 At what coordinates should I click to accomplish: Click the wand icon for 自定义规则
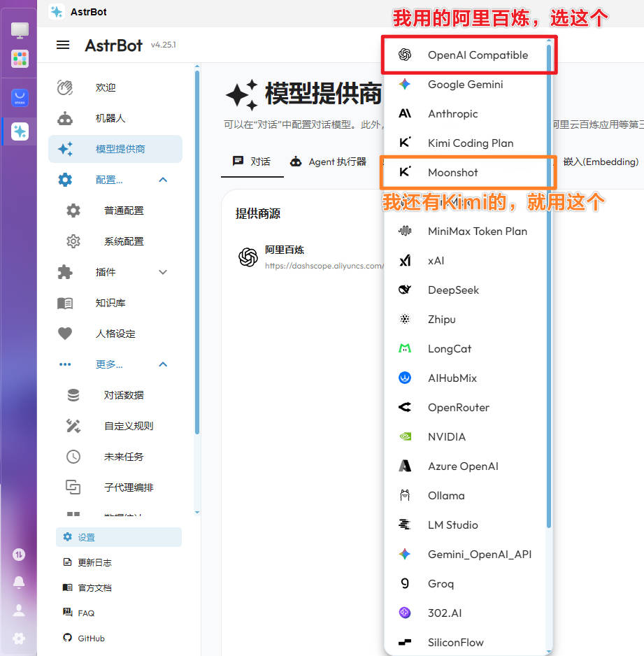pos(73,426)
